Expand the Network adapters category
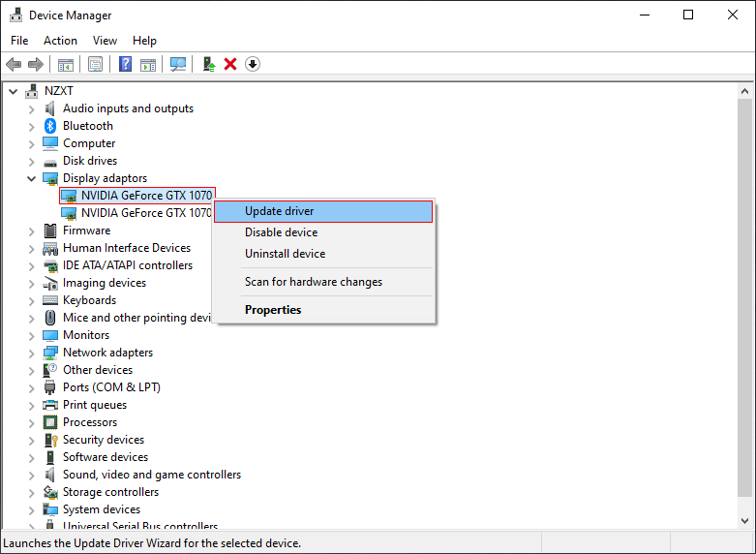756x554 pixels. (31, 354)
